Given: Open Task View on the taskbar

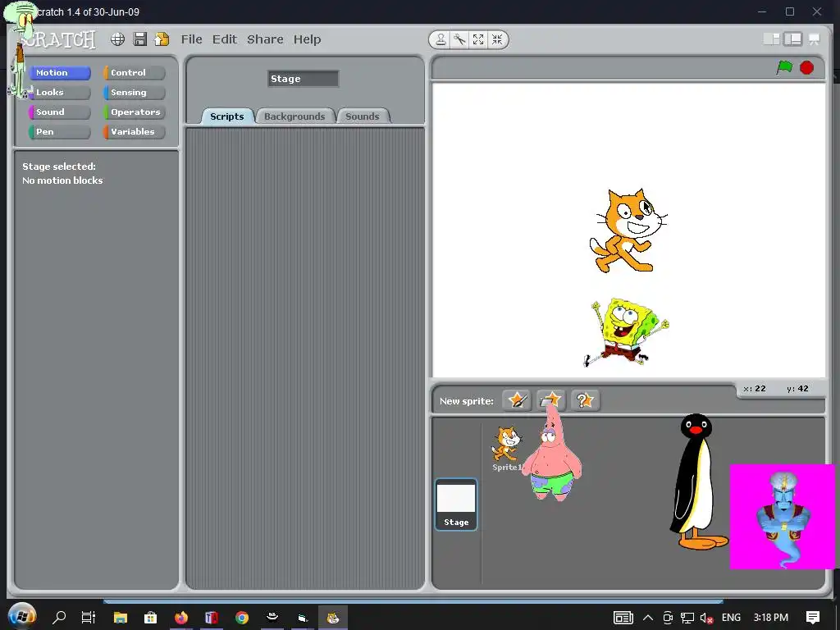Looking at the screenshot, I should click(x=89, y=618).
